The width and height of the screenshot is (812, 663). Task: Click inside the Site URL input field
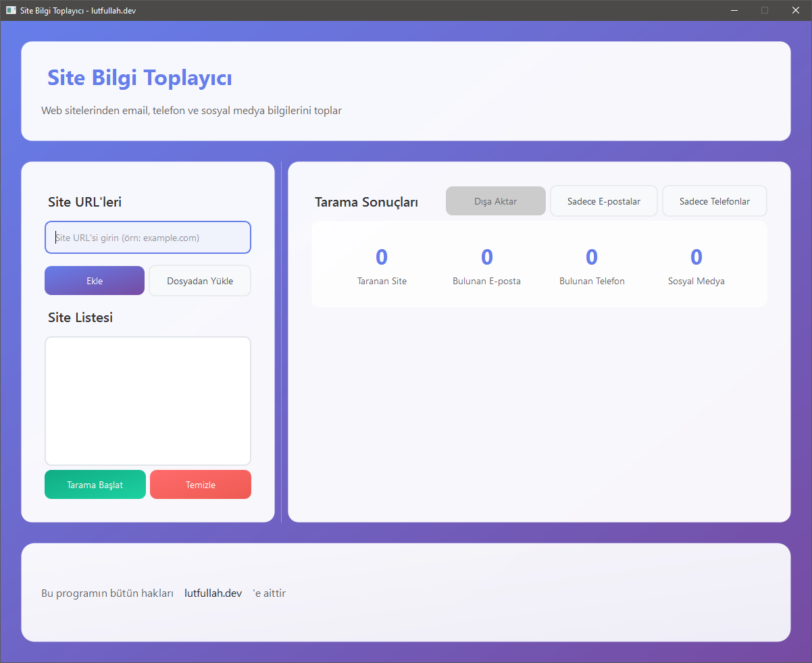pos(147,237)
